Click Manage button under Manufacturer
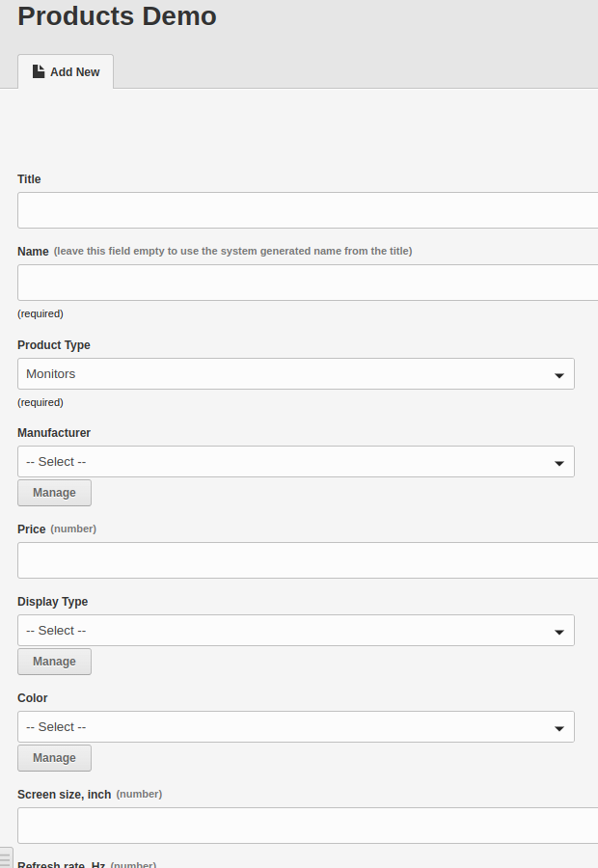This screenshot has height=868, width=598. click(54, 493)
